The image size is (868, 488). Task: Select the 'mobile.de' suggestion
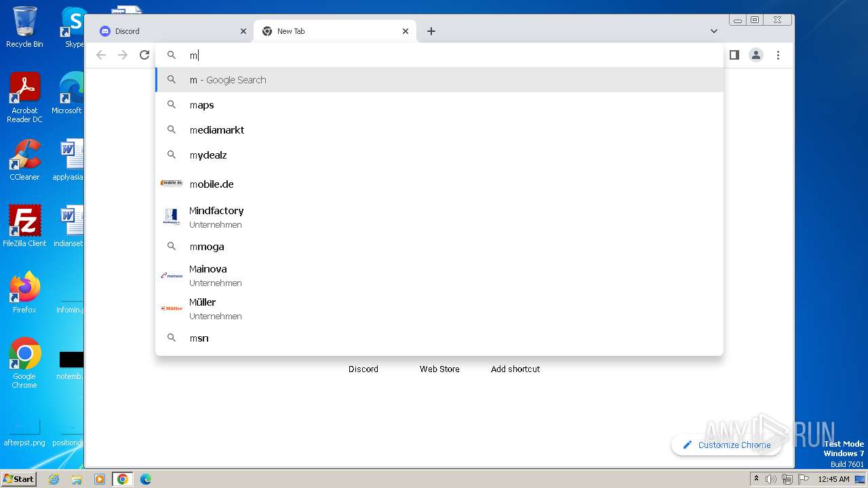tap(439, 184)
